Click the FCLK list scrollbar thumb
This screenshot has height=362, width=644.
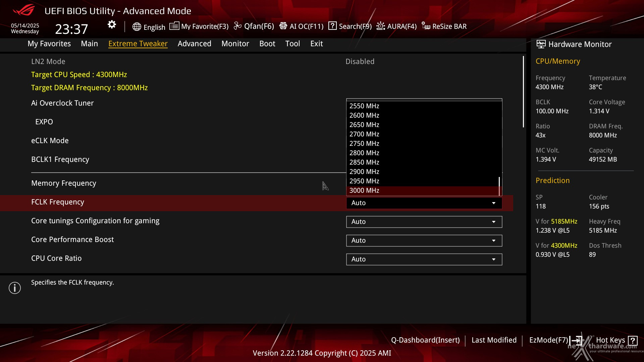[x=499, y=186]
